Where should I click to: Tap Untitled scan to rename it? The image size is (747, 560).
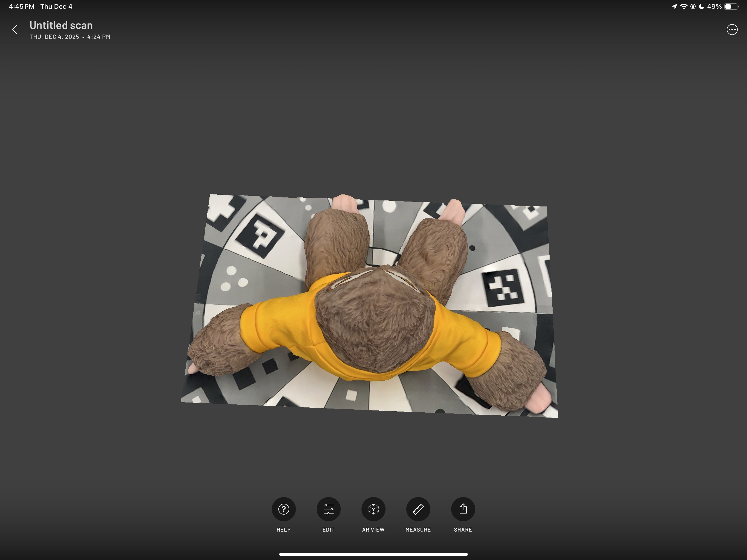(x=61, y=25)
